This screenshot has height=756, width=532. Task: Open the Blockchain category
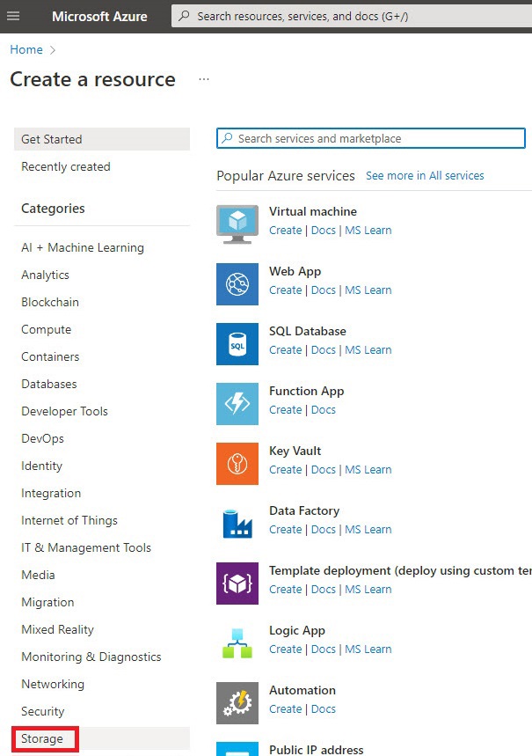[x=50, y=302]
